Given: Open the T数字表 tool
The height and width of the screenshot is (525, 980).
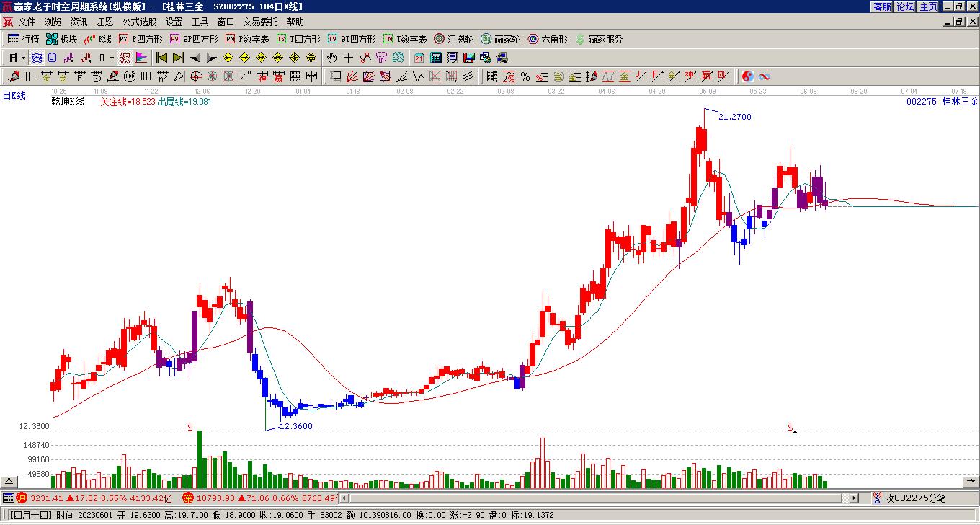Looking at the screenshot, I should tap(405, 39).
